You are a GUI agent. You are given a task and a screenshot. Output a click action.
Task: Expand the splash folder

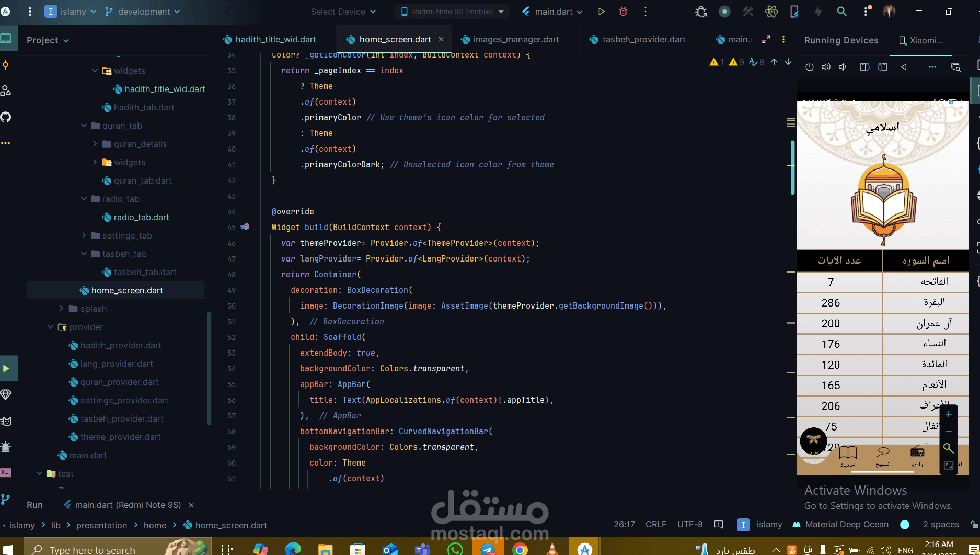(61, 309)
